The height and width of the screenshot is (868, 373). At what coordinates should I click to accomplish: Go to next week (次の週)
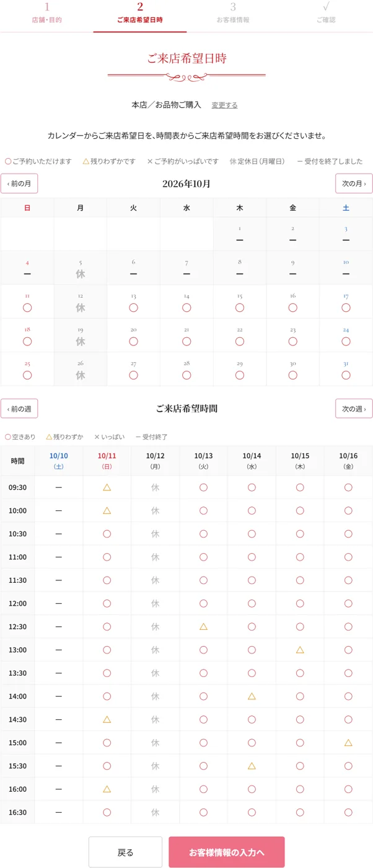point(354,409)
